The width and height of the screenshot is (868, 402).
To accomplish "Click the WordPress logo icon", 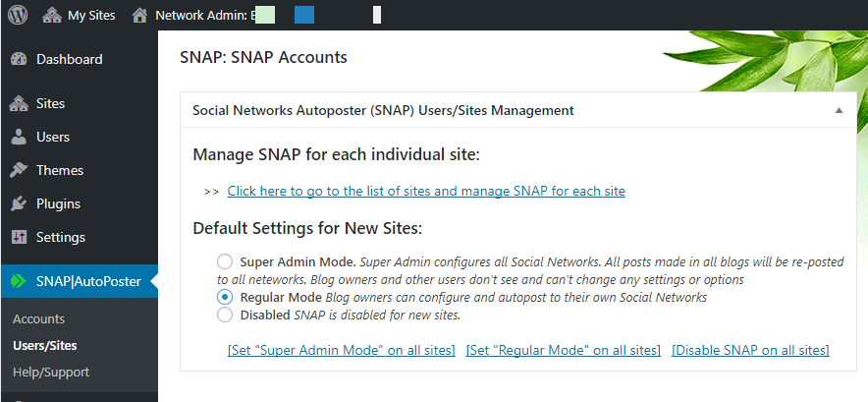I will point(17,15).
